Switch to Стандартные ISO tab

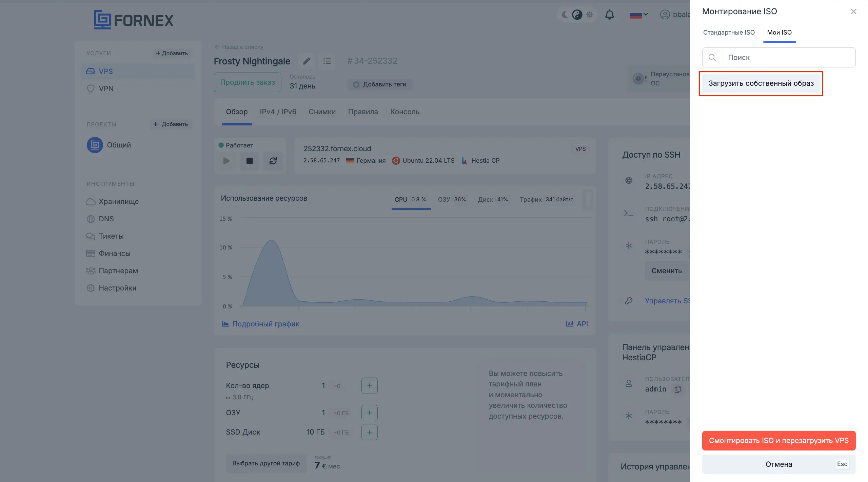point(729,33)
